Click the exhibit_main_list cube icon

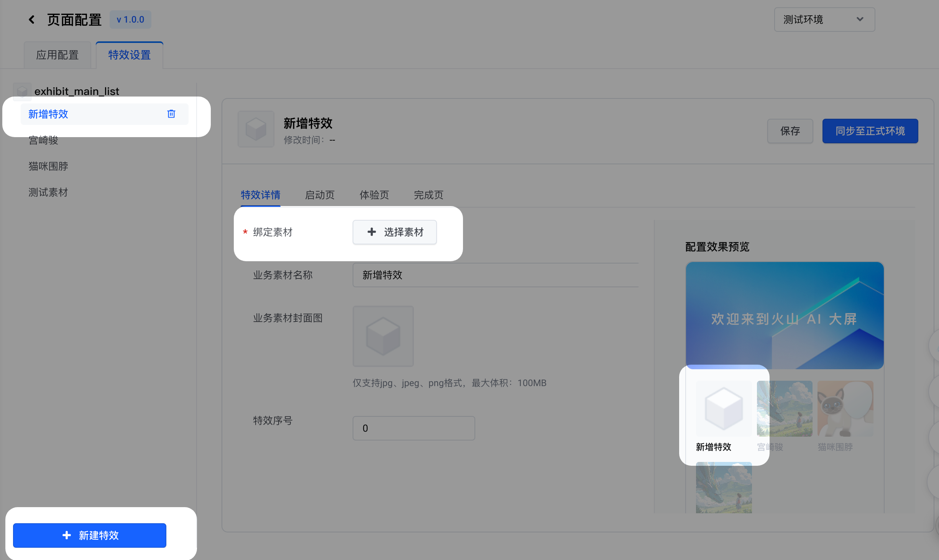click(x=22, y=92)
